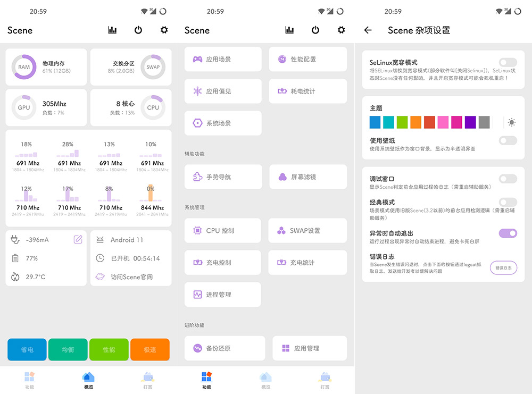The width and height of the screenshot is (532, 394).
Task: Disable the 异常时自动退出 auto-exit toggle
Action: (507, 233)
